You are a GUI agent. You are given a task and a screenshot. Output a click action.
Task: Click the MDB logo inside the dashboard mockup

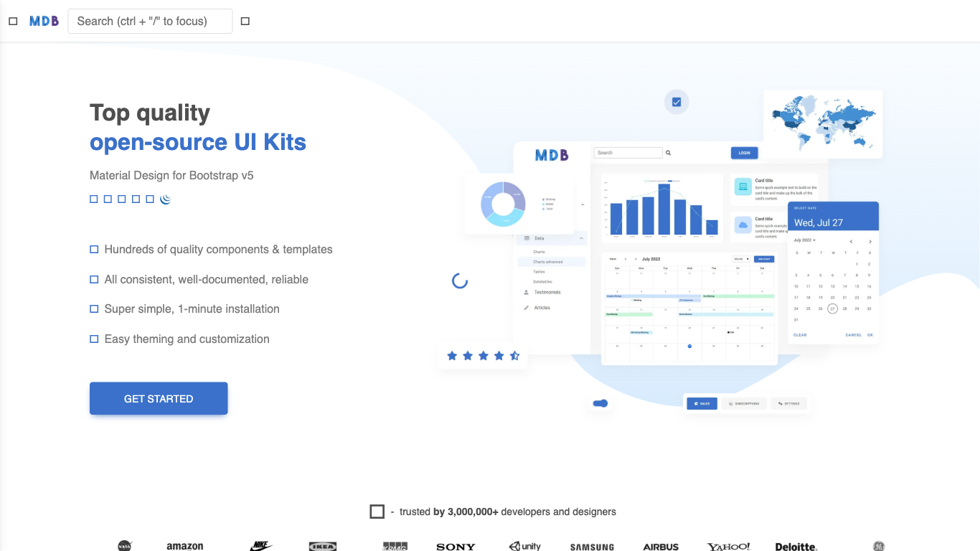[552, 154]
